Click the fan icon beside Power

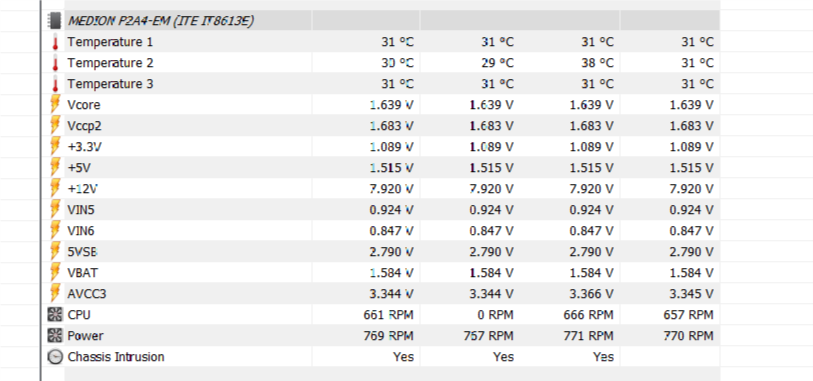[x=54, y=336]
